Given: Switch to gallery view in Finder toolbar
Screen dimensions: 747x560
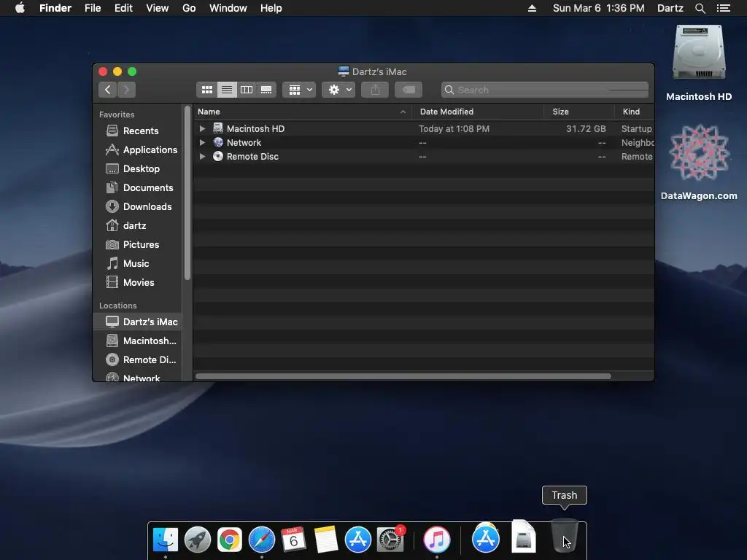Looking at the screenshot, I should pos(266,90).
